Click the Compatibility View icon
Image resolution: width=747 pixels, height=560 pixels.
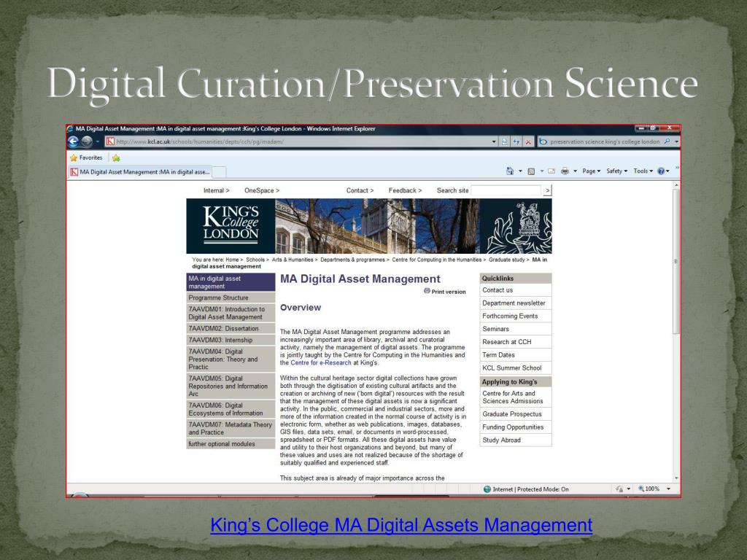(x=505, y=142)
